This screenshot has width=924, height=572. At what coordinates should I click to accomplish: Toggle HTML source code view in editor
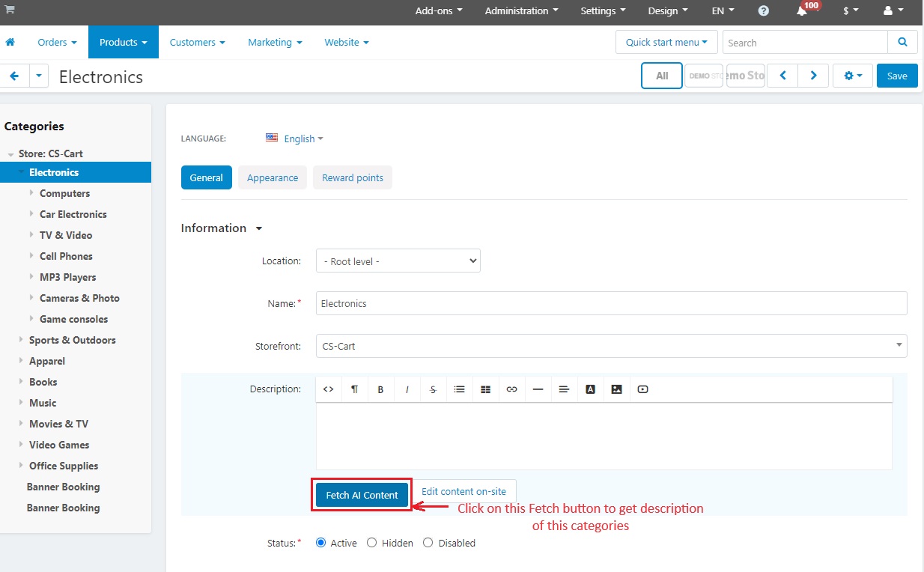click(x=328, y=389)
